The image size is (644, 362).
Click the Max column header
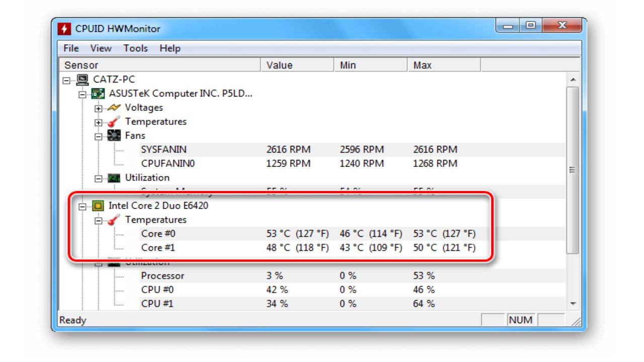pyautogui.click(x=444, y=65)
